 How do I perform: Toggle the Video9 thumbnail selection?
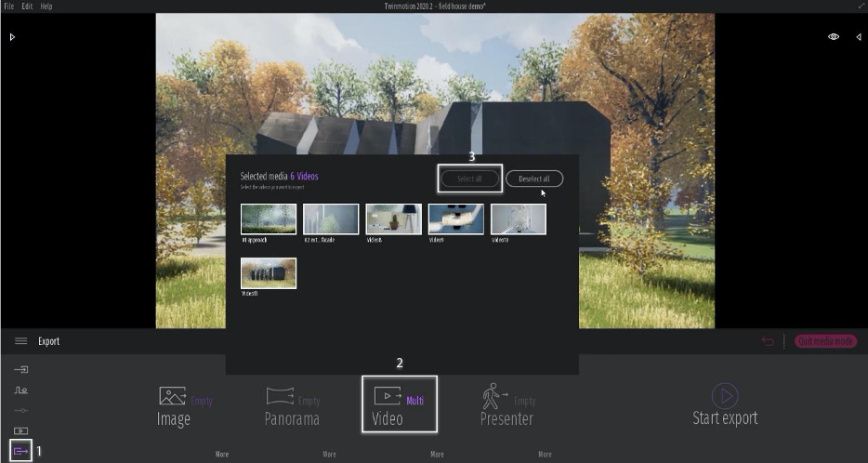pyautogui.click(x=456, y=218)
